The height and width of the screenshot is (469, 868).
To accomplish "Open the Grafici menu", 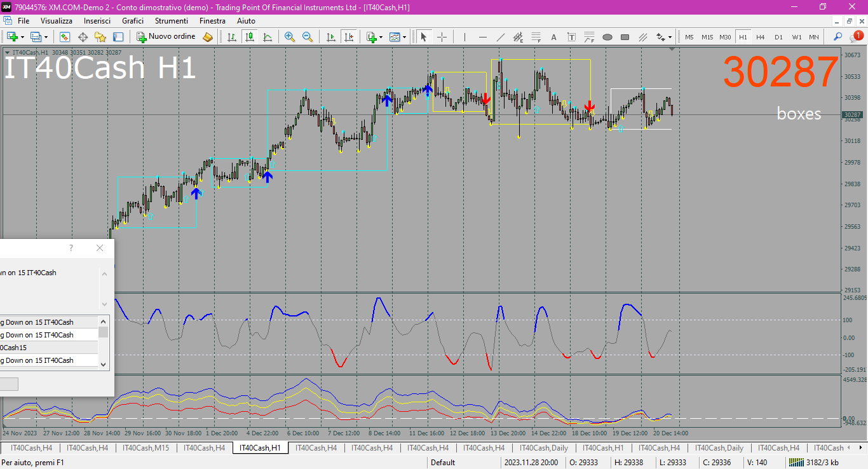I will coord(133,21).
